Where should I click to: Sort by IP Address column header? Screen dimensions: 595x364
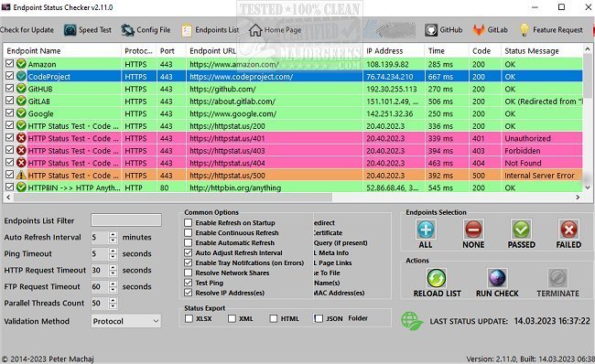pos(394,51)
